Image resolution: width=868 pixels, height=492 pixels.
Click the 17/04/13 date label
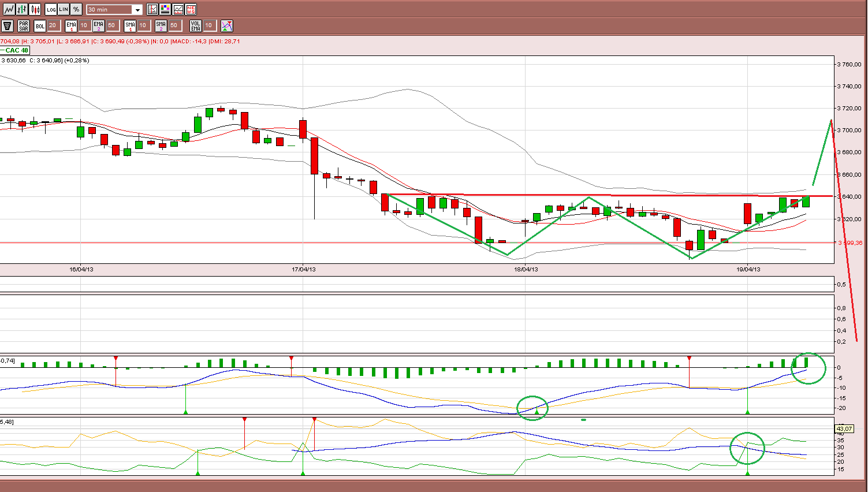click(304, 269)
